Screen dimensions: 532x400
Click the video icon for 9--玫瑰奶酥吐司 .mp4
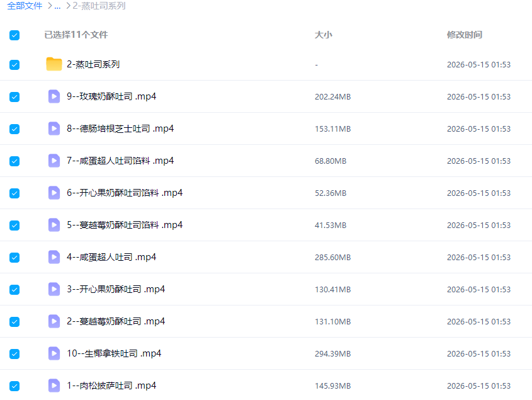tap(54, 96)
